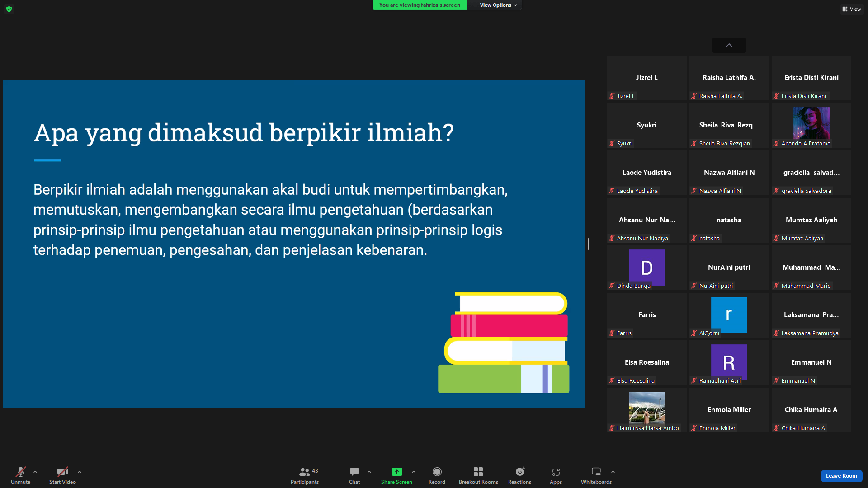Select Ahsanu Nur Nadiya participant tile
This screenshot has width=868, height=488.
pyautogui.click(x=647, y=220)
